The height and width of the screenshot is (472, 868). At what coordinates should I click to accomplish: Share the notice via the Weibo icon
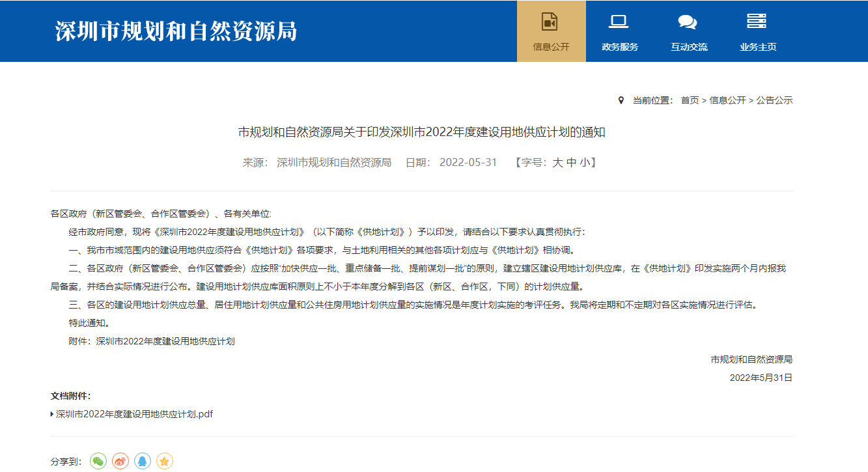click(120, 461)
